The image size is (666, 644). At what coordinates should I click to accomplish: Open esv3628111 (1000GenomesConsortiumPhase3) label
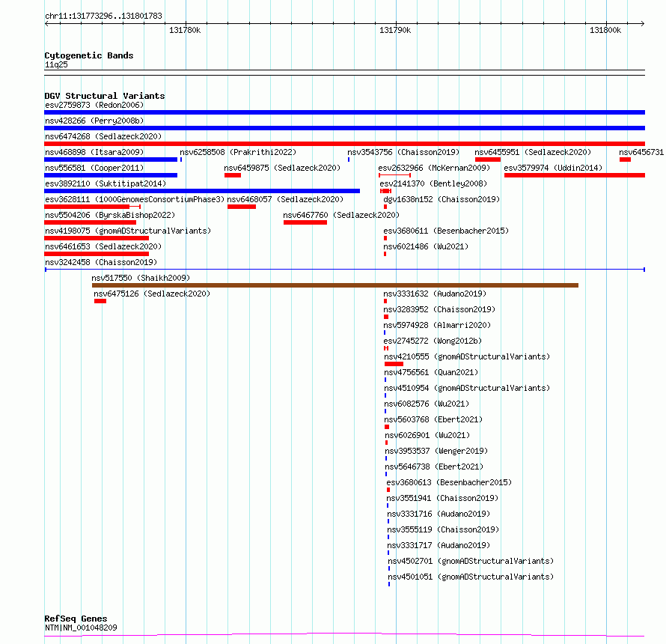click(x=135, y=199)
